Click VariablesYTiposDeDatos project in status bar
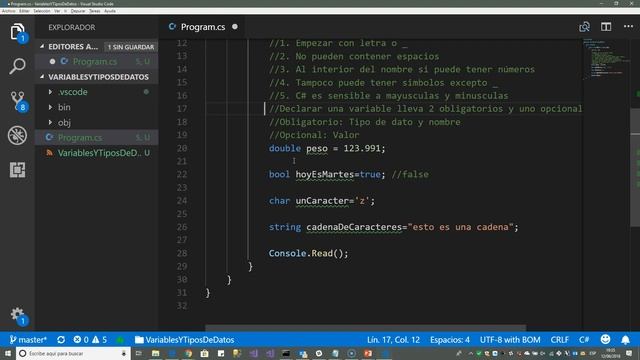 coord(184,340)
